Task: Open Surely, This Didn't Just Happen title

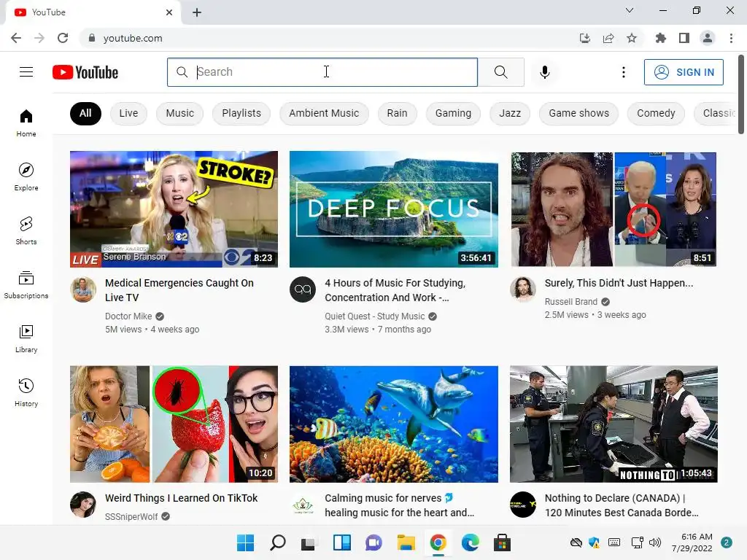Action: 619,283
